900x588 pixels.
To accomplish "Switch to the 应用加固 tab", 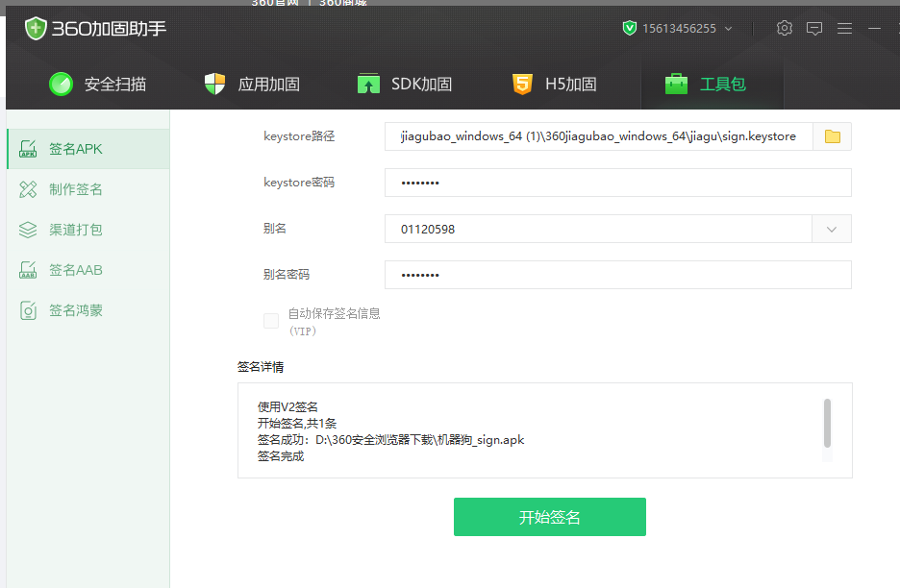I will click(x=252, y=84).
